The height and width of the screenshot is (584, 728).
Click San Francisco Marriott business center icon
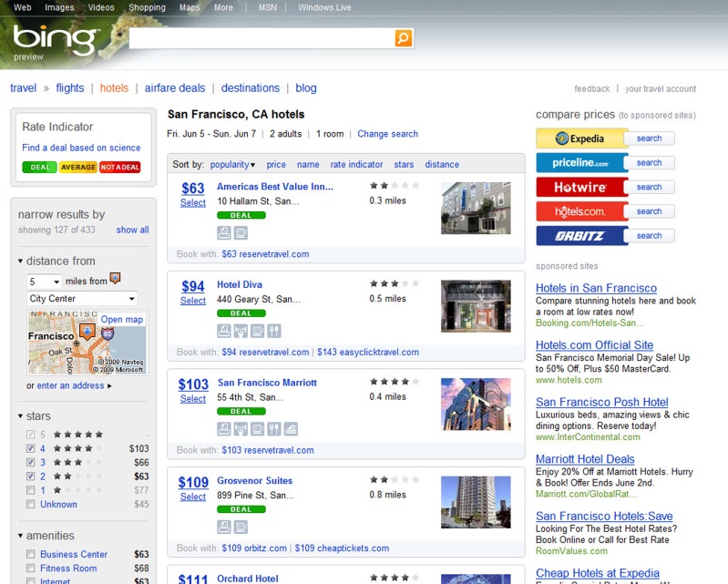tap(224, 428)
